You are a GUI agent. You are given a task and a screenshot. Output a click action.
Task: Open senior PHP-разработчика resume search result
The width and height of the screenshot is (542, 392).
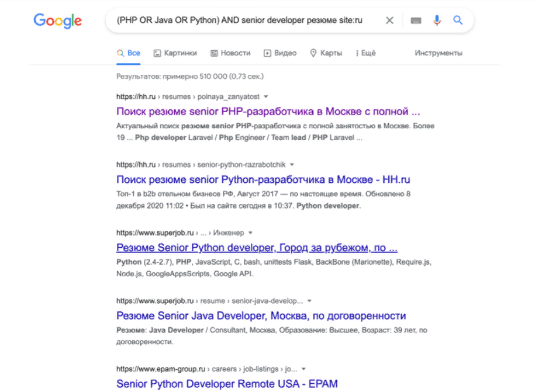pyautogui.click(x=268, y=111)
